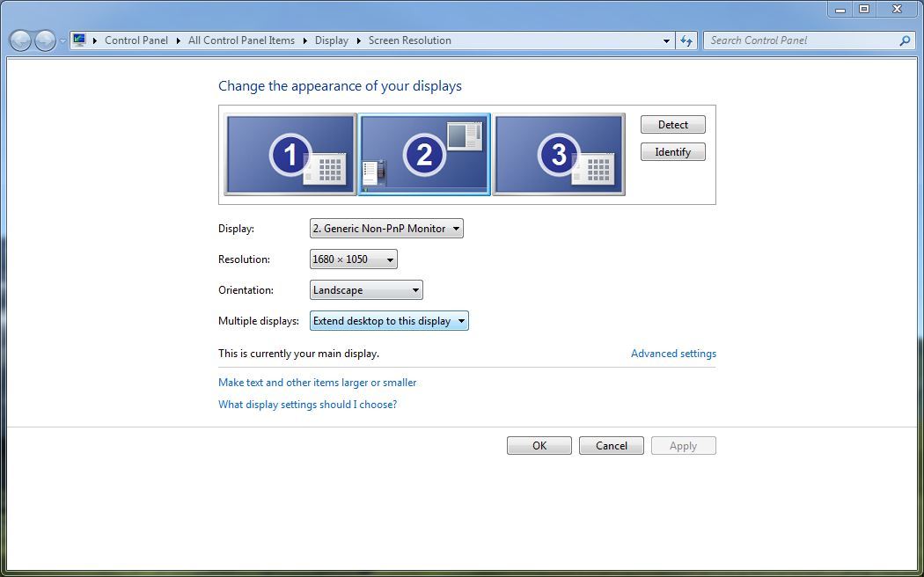Select monitor 3 thumbnail
The width and height of the screenshot is (924, 577).
pyautogui.click(x=559, y=154)
